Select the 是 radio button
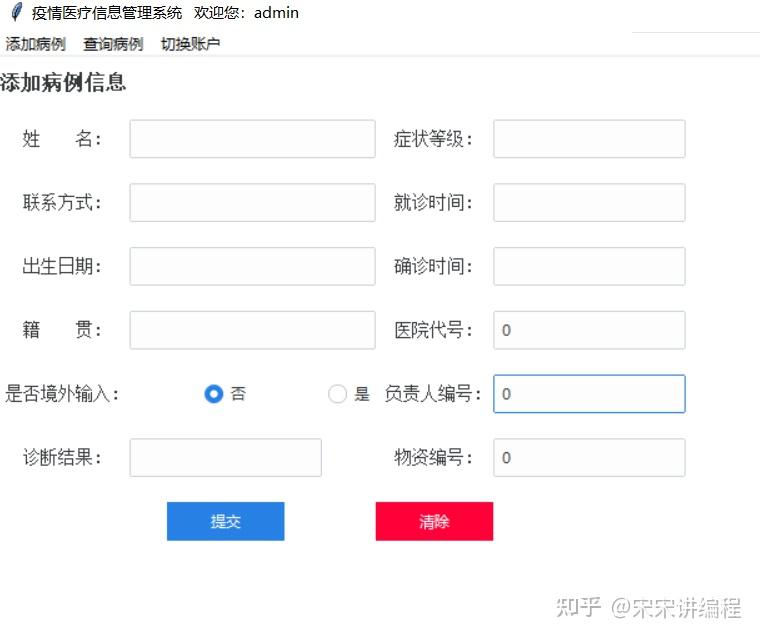 coord(338,394)
